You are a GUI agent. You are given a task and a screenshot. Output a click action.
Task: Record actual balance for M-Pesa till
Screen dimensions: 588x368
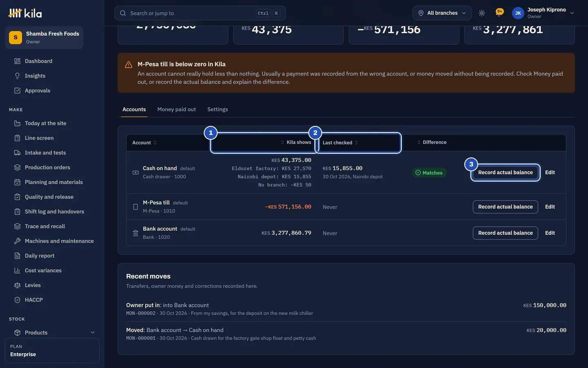pos(506,207)
